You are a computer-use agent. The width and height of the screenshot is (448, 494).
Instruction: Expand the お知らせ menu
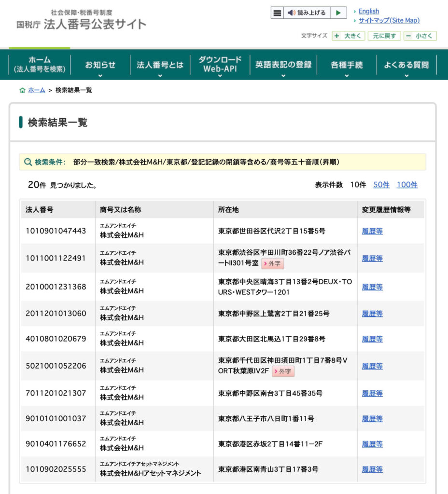[x=100, y=65]
